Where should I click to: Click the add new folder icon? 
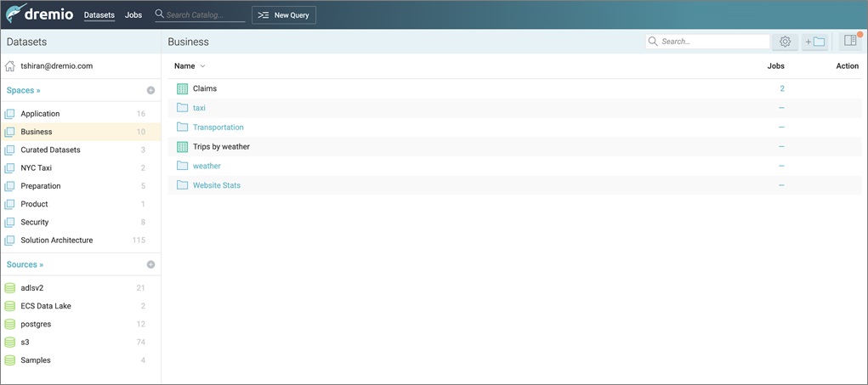[x=814, y=42]
